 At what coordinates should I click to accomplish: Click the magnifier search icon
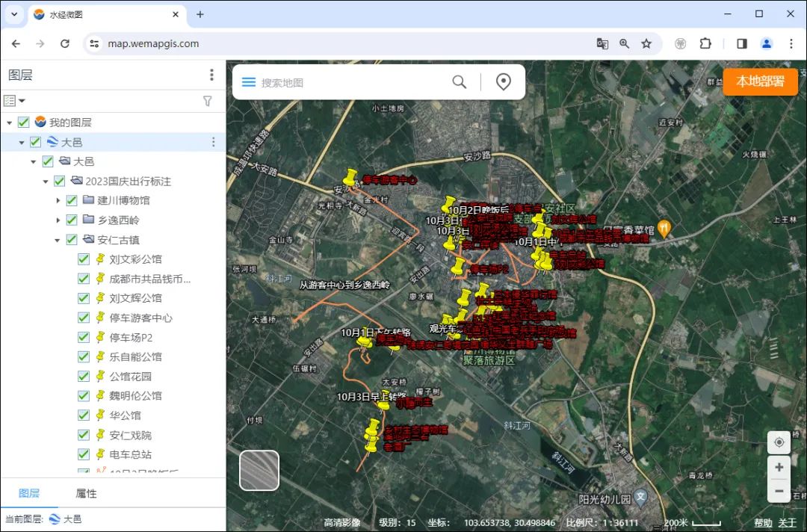(459, 82)
